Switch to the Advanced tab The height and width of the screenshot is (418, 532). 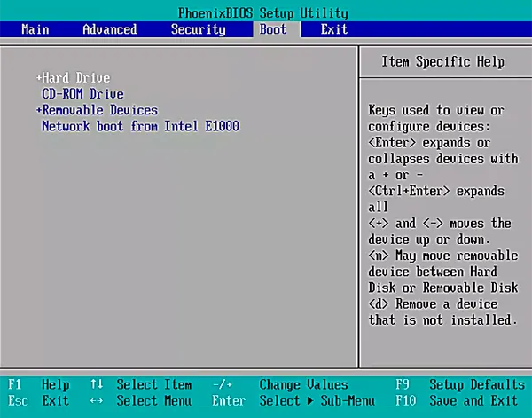point(110,29)
